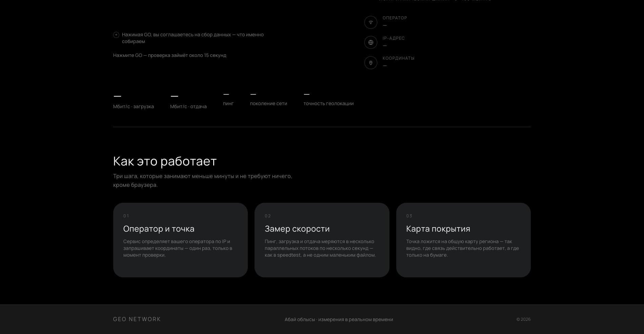Click the globe icon beside IP-адрес
This screenshot has height=334, width=644.
[x=371, y=42]
